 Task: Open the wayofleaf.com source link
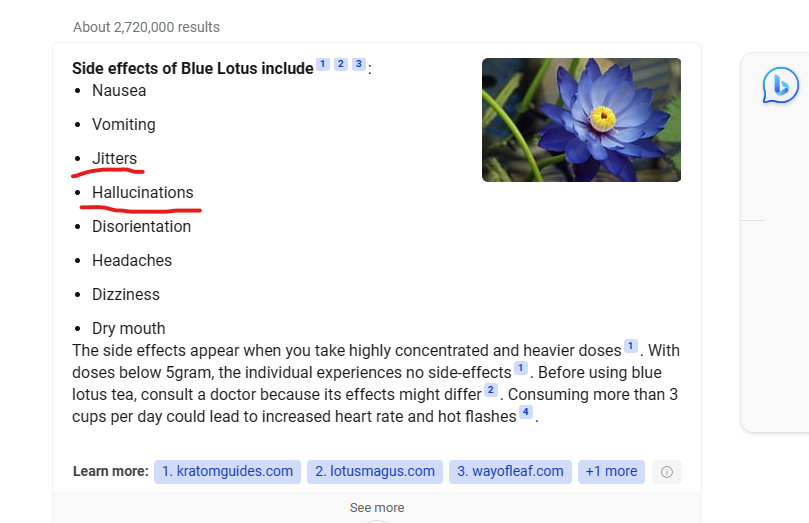click(510, 471)
